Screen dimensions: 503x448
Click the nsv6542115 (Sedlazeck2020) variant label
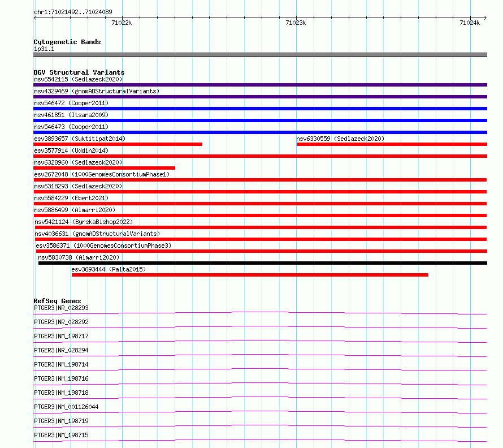pos(78,79)
